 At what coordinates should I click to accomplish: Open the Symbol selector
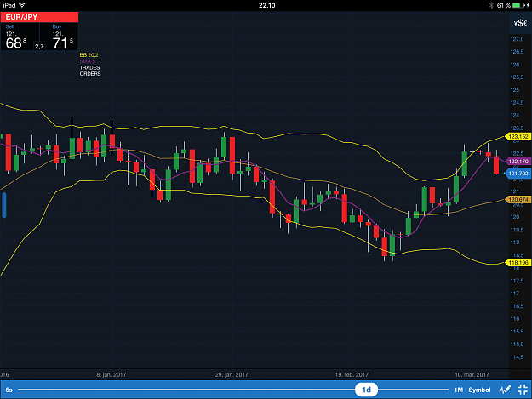(x=479, y=390)
